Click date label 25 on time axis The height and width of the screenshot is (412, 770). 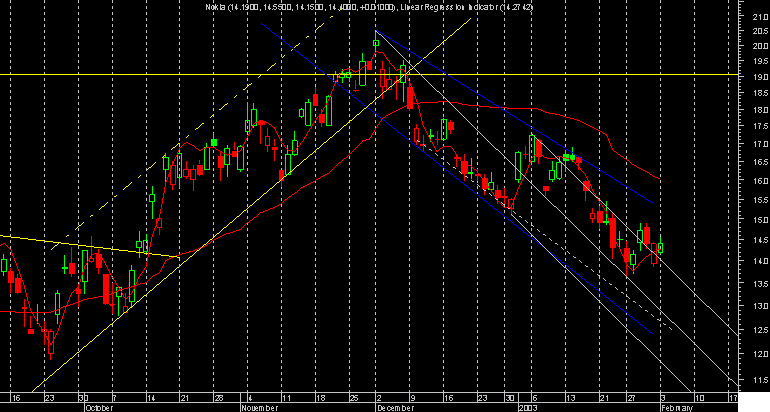point(354,398)
